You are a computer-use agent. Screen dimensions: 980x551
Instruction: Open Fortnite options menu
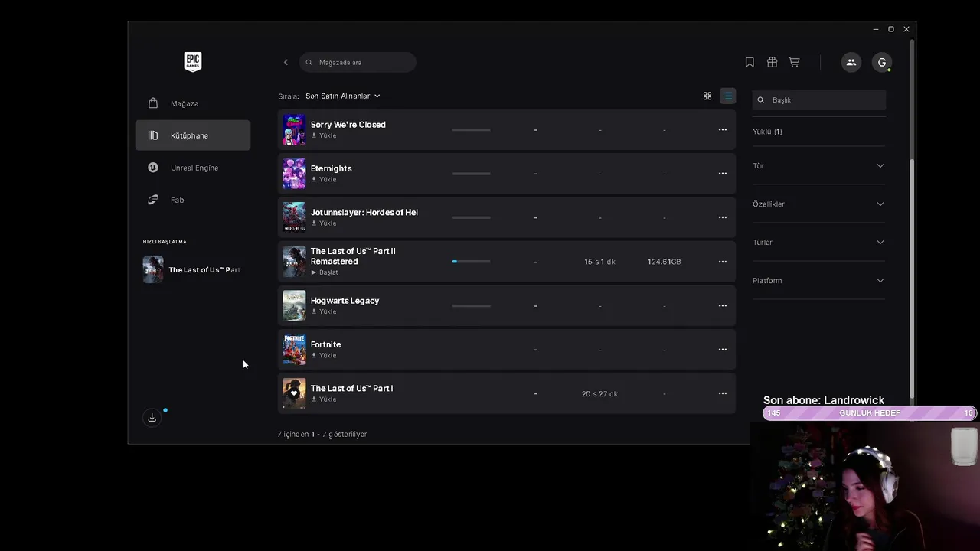722,350
